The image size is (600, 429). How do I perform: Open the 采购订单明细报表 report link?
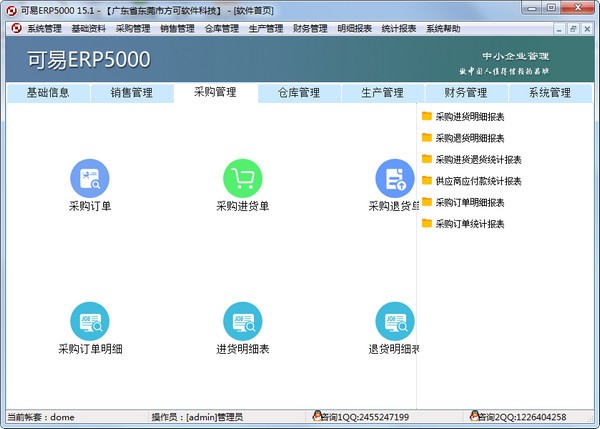click(470, 202)
